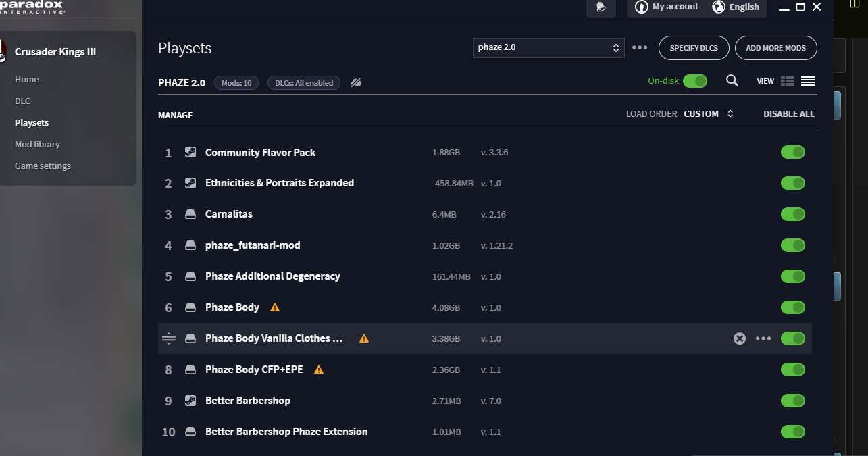Screen dimensions: 868x456
Task: Turn off the Phaze Body mod switch
Action: pos(793,307)
